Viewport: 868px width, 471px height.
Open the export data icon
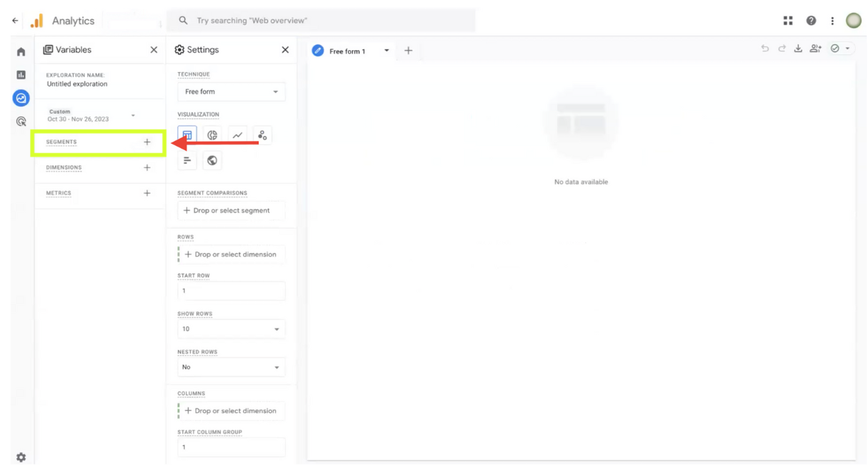[798, 47]
